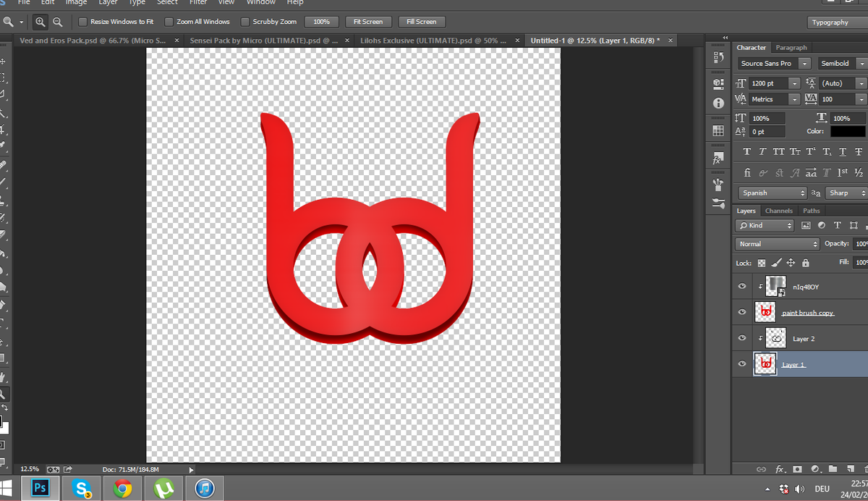Switch to Lilohs Exclusive document tab
This screenshot has width=868, height=501.
(x=433, y=41)
